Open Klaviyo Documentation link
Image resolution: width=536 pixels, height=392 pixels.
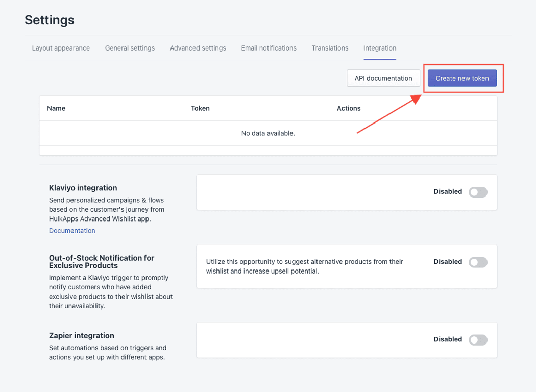coord(72,231)
